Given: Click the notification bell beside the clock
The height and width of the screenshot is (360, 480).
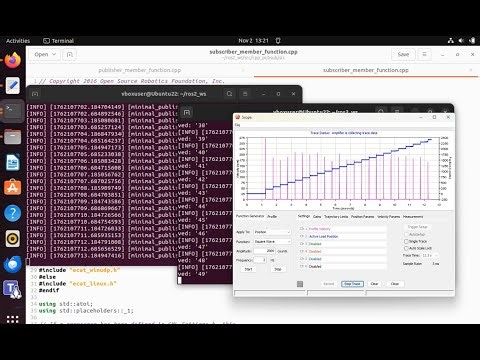Looking at the screenshot, I should click(x=278, y=41).
